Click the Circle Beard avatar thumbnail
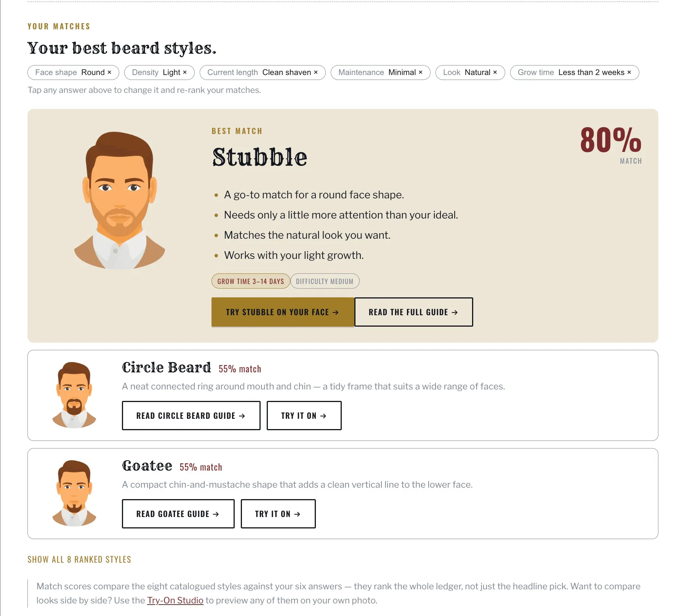Screen dimensions: 682x616 coord(74,395)
